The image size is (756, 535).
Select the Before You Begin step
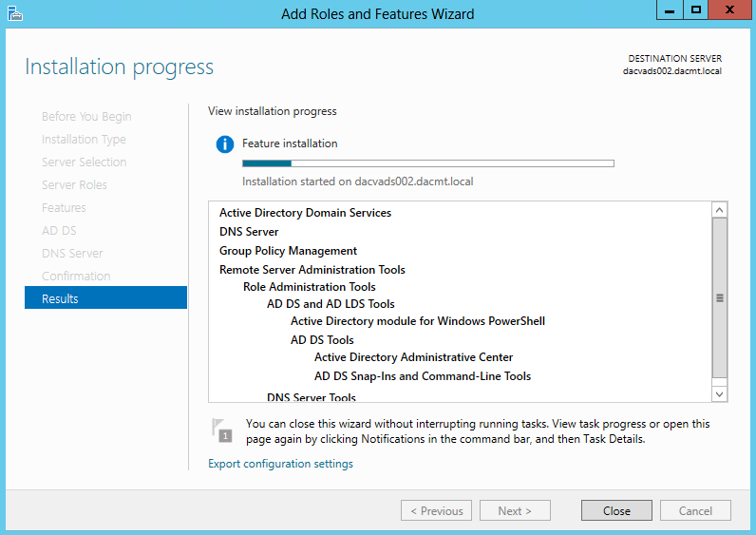coord(86,117)
